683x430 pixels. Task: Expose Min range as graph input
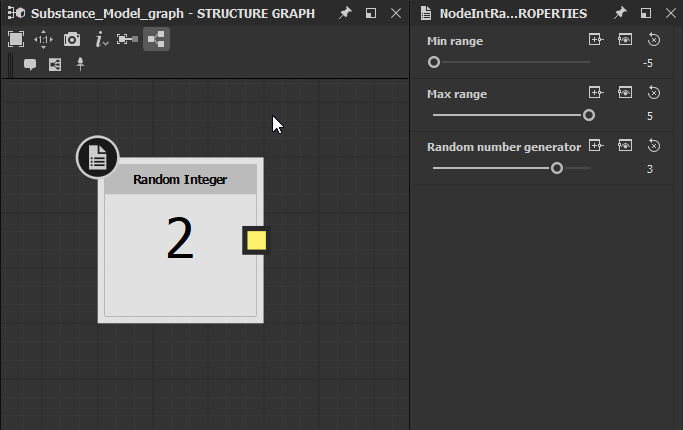596,40
